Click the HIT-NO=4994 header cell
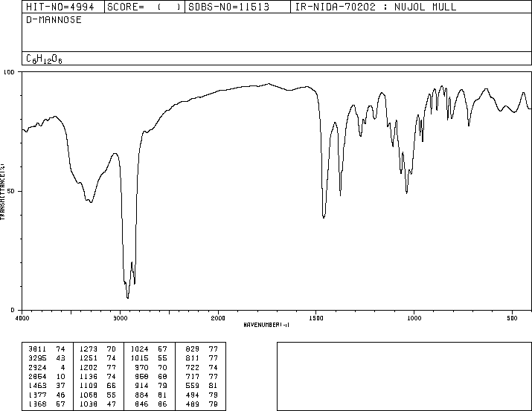The width and height of the screenshot is (532, 411). click(63, 7)
